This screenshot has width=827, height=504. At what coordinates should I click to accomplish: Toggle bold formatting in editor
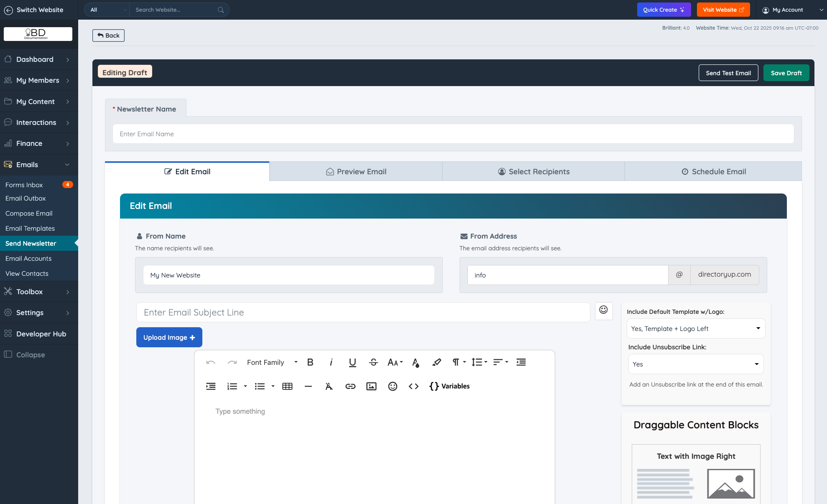[310, 362]
